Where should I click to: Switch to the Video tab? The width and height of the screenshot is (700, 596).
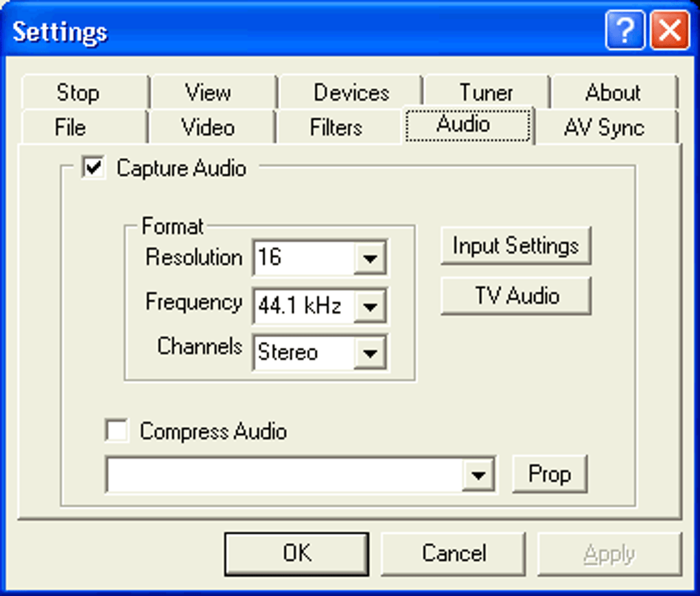click(x=211, y=127)
